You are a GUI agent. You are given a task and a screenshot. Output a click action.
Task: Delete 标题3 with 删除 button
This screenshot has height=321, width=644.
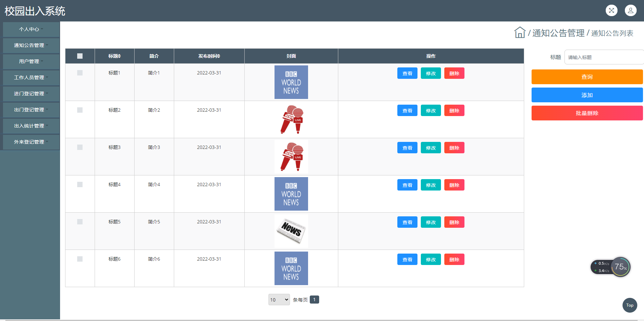pyautogui.click(x=454, y=148)
